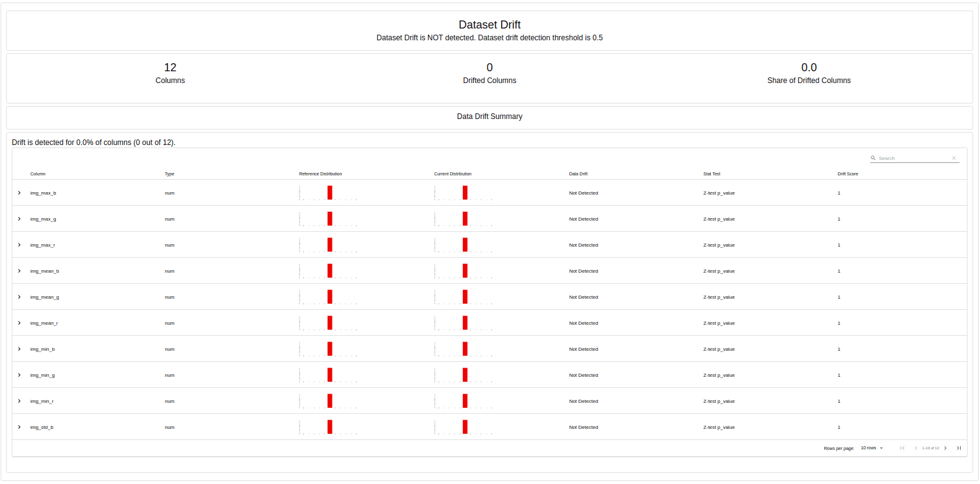Go to the previous table page
The image size is (980, 484).
(x=916, y=448)
